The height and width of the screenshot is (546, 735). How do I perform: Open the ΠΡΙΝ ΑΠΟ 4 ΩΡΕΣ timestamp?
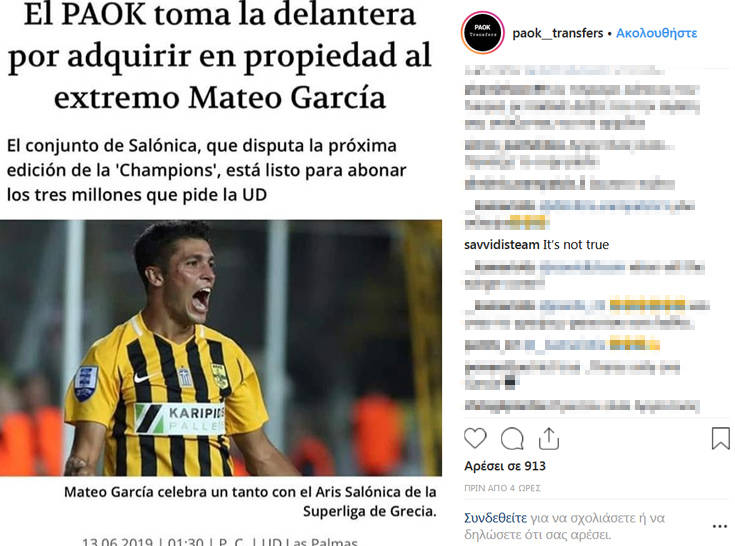coord(502,488)
